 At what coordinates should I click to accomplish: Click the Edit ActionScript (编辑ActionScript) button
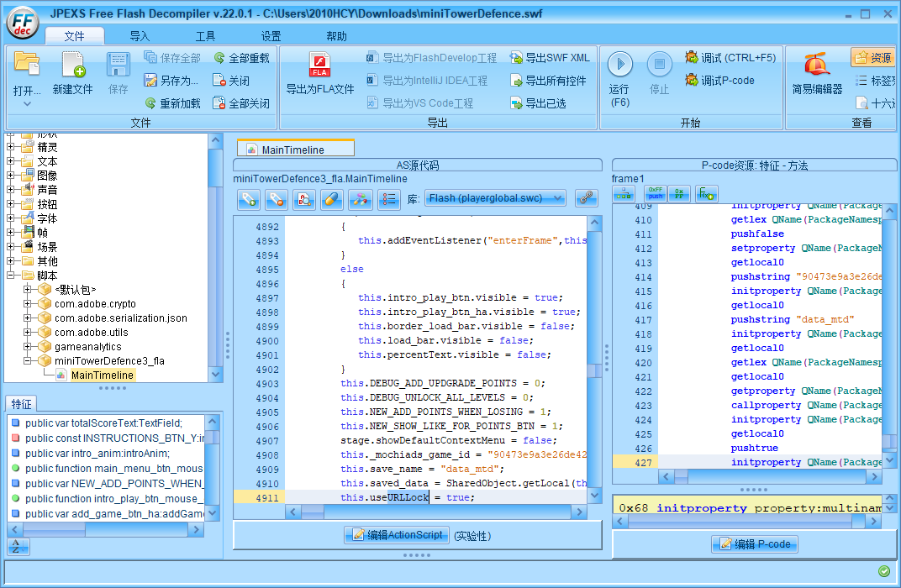pyautogui.click(x=397, y=535)
